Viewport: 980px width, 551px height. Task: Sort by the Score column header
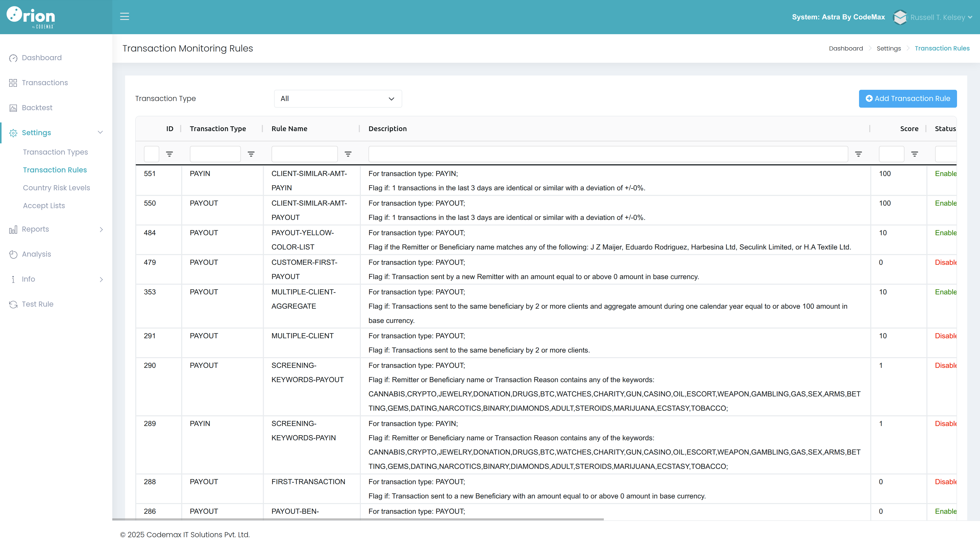pos(909,129)
